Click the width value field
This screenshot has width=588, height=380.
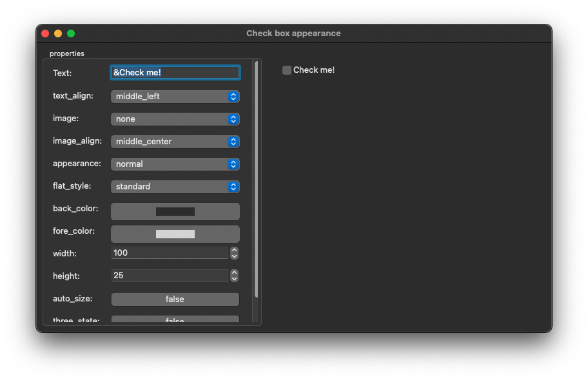pyautogui.click(x=169, y=253)
